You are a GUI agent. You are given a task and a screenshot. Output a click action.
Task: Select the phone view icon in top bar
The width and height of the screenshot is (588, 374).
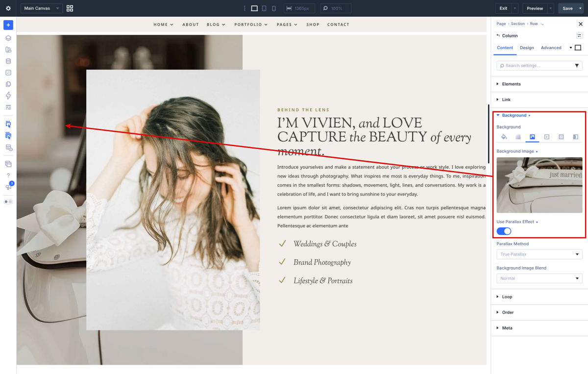(274, 8)
